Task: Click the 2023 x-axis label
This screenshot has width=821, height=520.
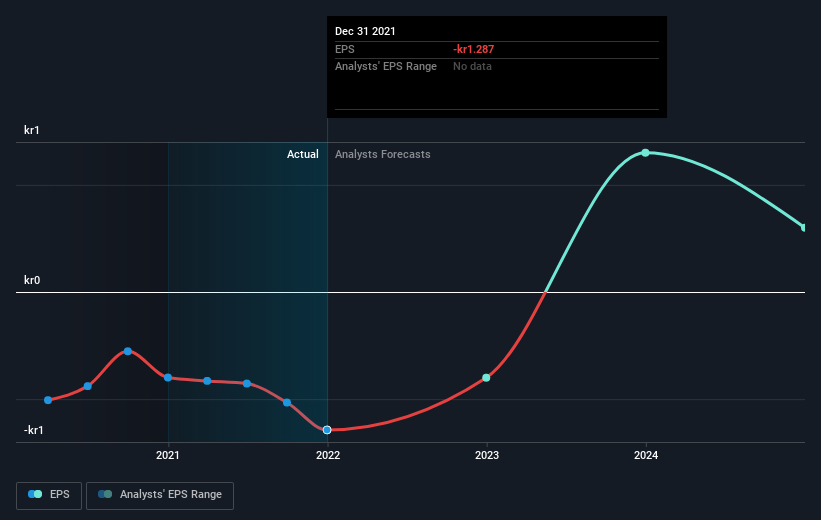Action: 486,455
